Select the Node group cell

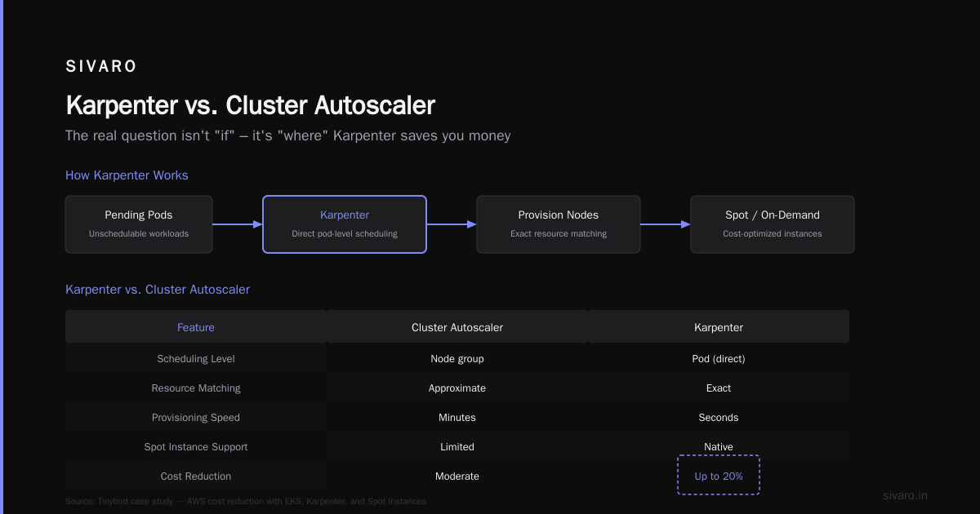457,359
